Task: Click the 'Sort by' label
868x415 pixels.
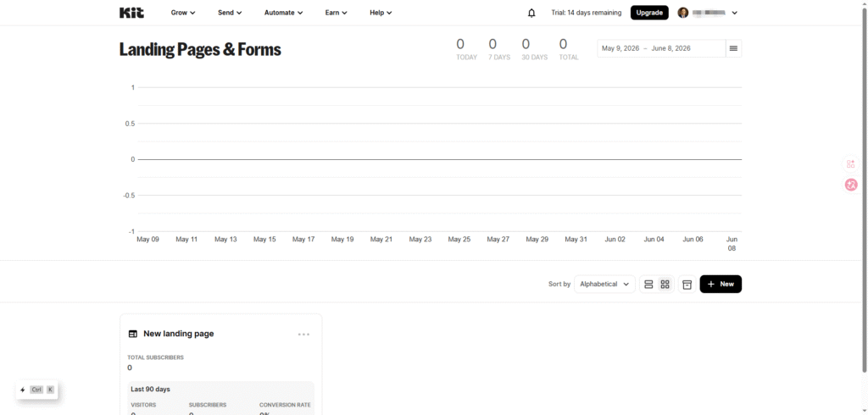Action: (559, 284)
